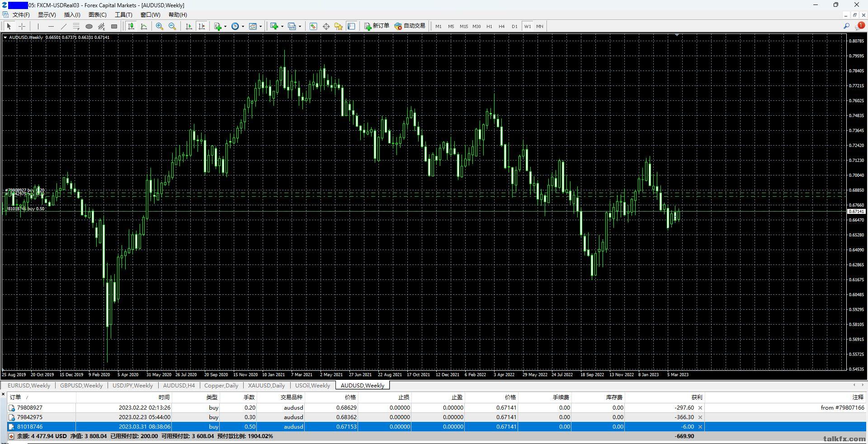The height and width of the screenshot is (444, 868).
Task: Pick the horizontal line drawing tool
Action: coord(51,26)
